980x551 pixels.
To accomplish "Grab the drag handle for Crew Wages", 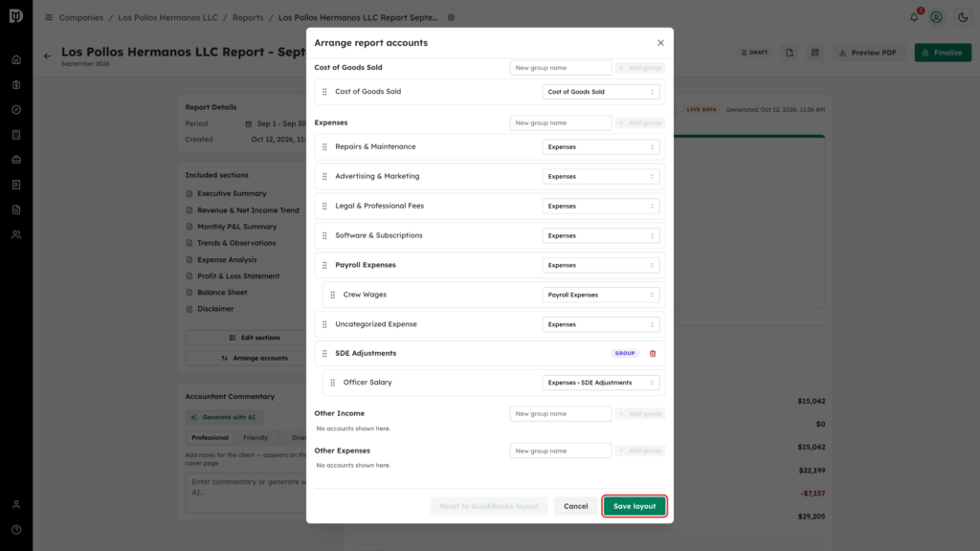I will [x=332, y=295].
